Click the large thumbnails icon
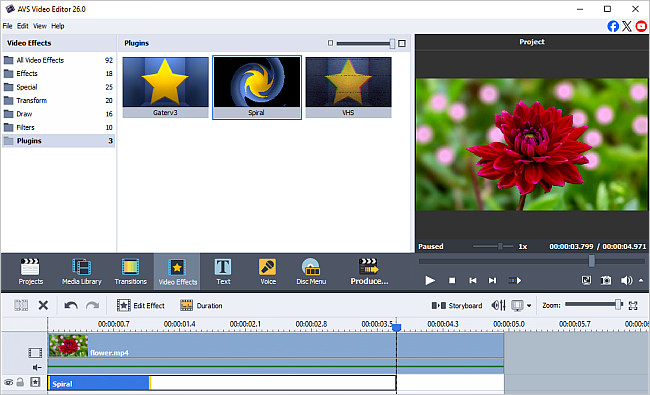The image size is (650, 395). pyautogui.click(x=402, y=44)
